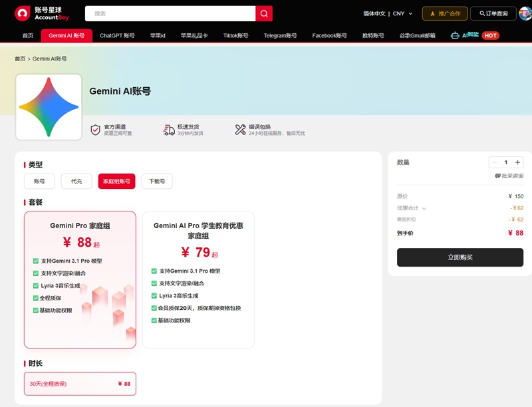Click the AccountBoy logo icon
This screenshot has width=532, height=407.
23,13
